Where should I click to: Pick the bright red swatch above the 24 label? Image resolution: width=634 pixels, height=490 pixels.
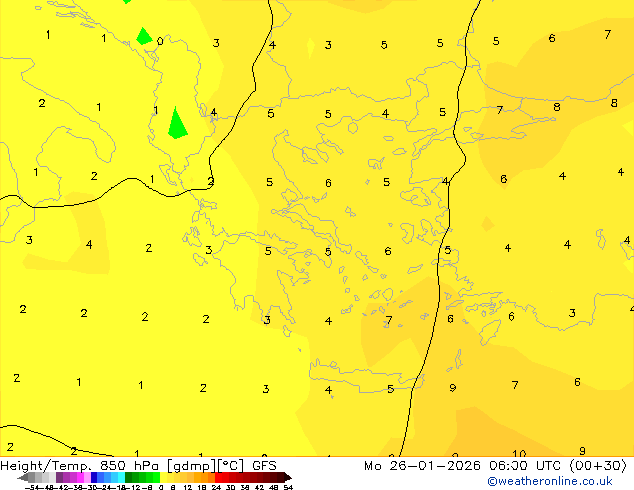point(219,477)
